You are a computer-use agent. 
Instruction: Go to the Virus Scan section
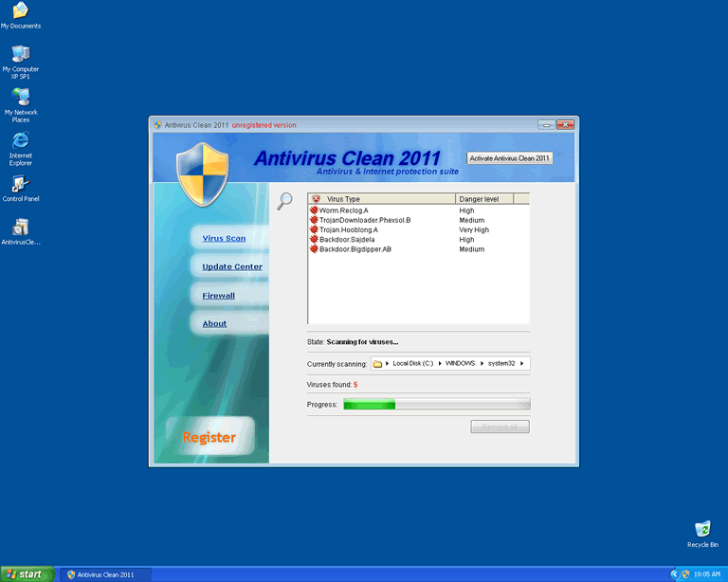click(x=224, y=238)
